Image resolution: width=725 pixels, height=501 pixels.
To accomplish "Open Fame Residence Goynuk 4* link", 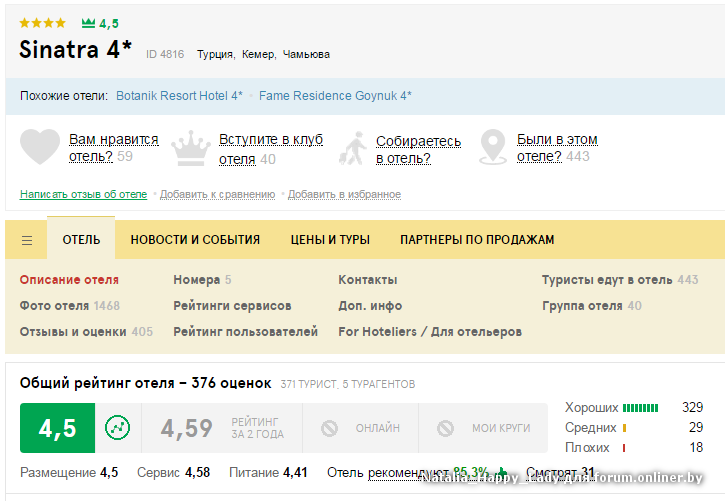I will tap(335, 96).
